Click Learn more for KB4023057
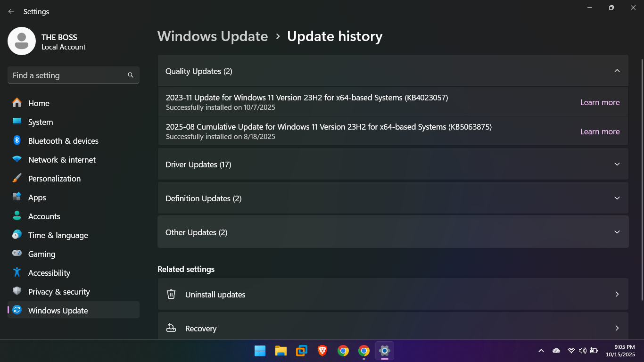This screenshot has height=362, width=644. 600,102
